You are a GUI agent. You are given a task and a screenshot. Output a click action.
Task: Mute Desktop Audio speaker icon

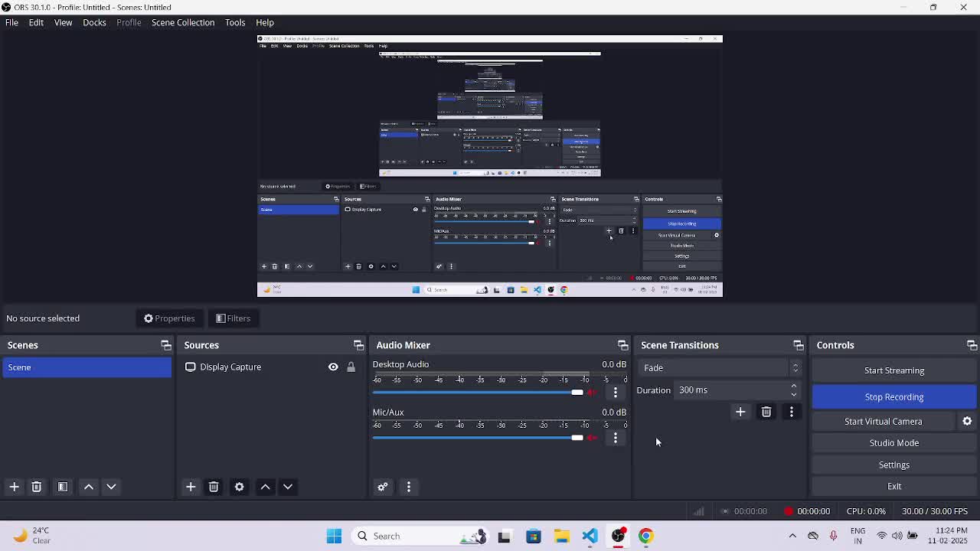coord(592,393)
